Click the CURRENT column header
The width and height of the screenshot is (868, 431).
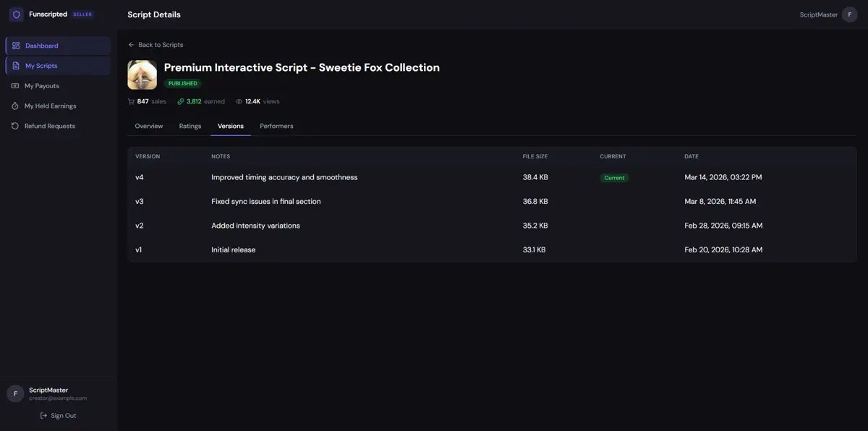point(613,156)
